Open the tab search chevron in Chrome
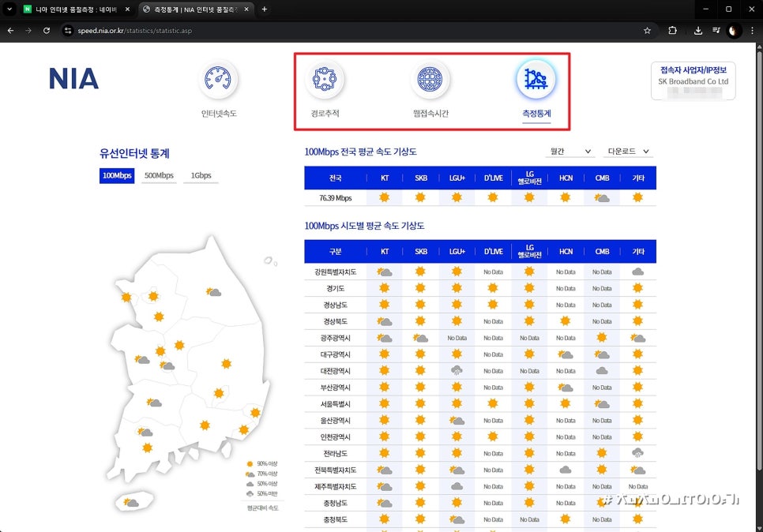The image size is (763, 532). click(x=10, y=9)
